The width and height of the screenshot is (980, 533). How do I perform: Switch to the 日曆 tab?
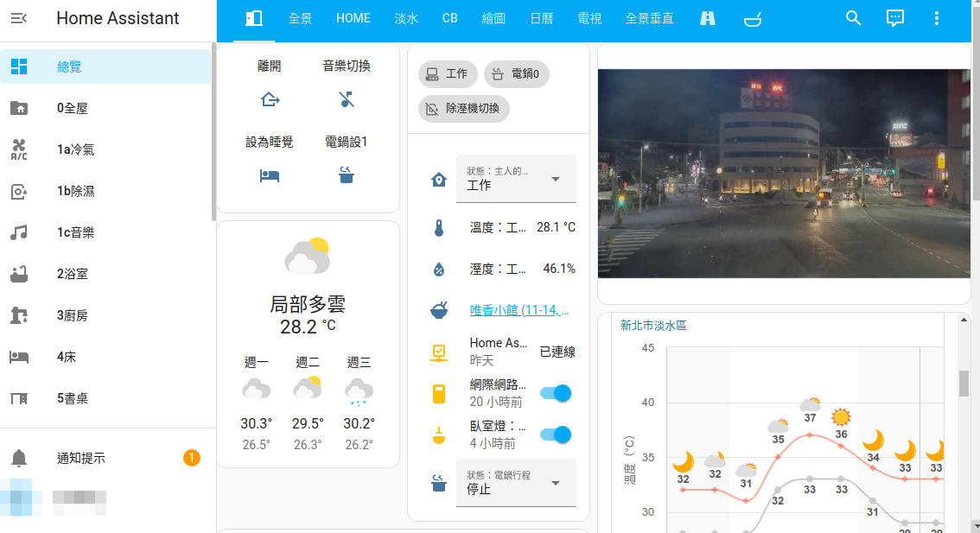point(541,19)
